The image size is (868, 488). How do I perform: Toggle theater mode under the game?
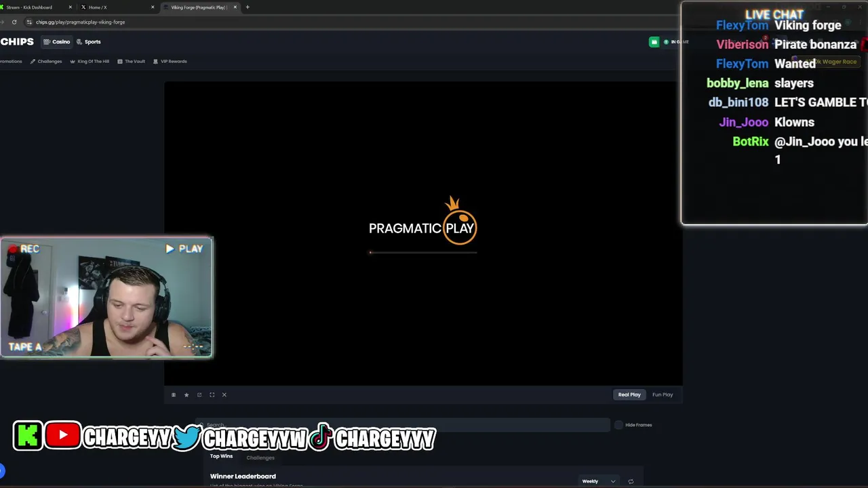(x=174, y=394)
